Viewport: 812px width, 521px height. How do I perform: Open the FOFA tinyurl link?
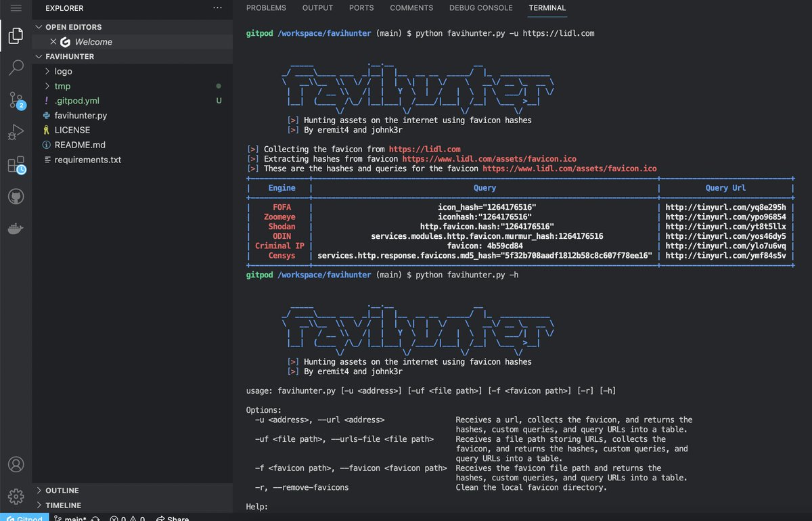pos(726,207)
